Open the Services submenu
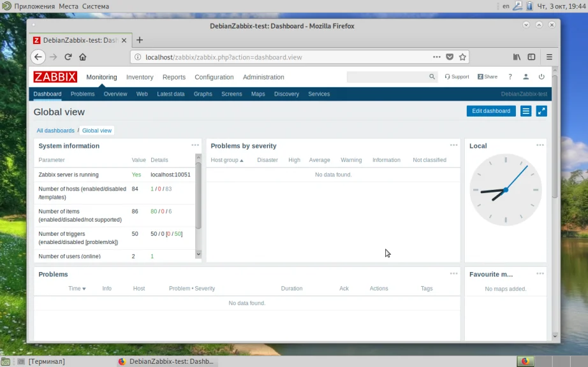 click(x=319, y=94)
